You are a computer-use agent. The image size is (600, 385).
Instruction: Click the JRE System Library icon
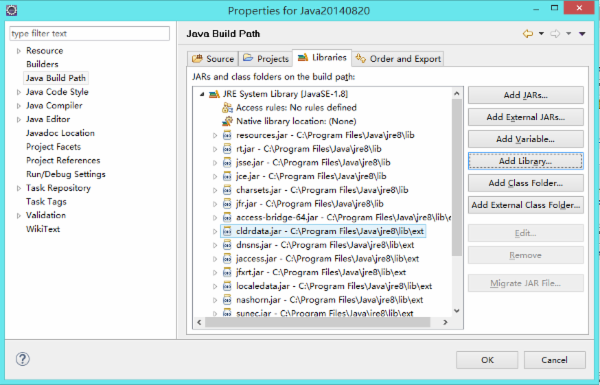click(214, 94)
